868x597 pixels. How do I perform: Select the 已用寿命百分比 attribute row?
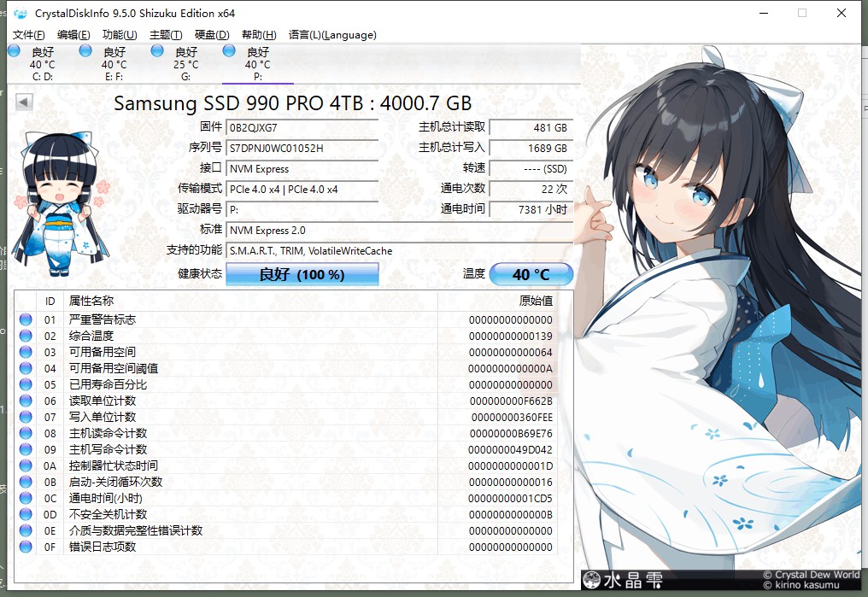click(285, 384)
